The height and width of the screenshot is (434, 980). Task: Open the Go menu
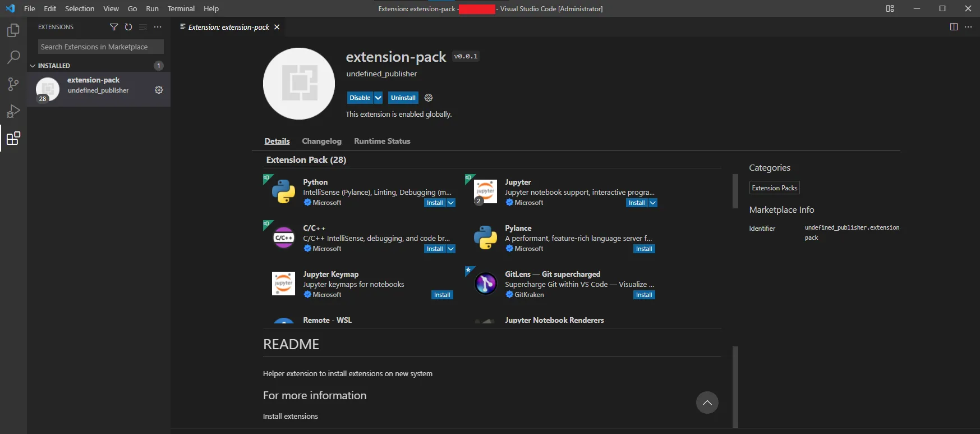point(132,8)
